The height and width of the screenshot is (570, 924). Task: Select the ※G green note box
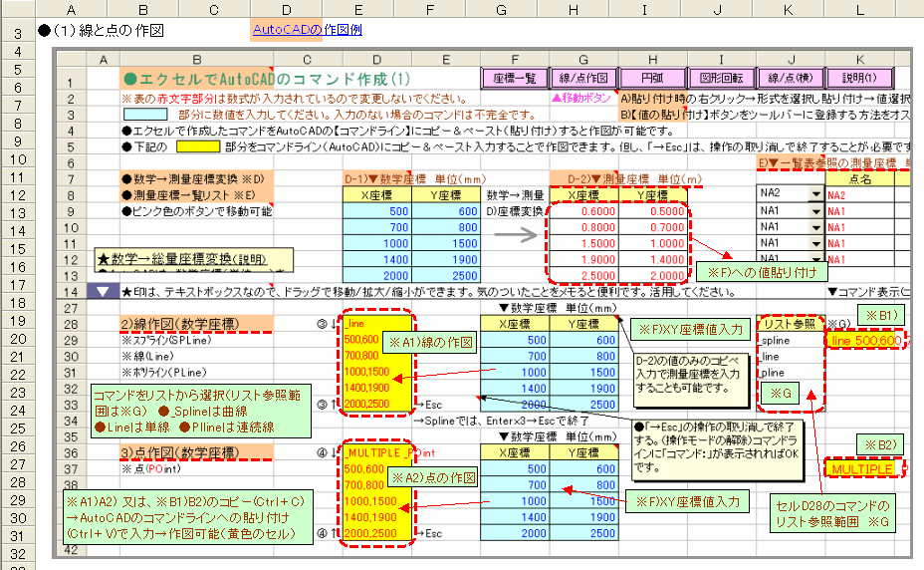point(781,393)
